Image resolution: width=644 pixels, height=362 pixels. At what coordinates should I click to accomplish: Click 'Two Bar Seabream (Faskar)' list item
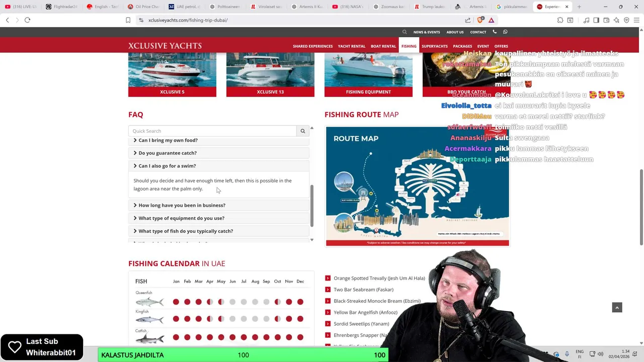(x=363, y=290)
